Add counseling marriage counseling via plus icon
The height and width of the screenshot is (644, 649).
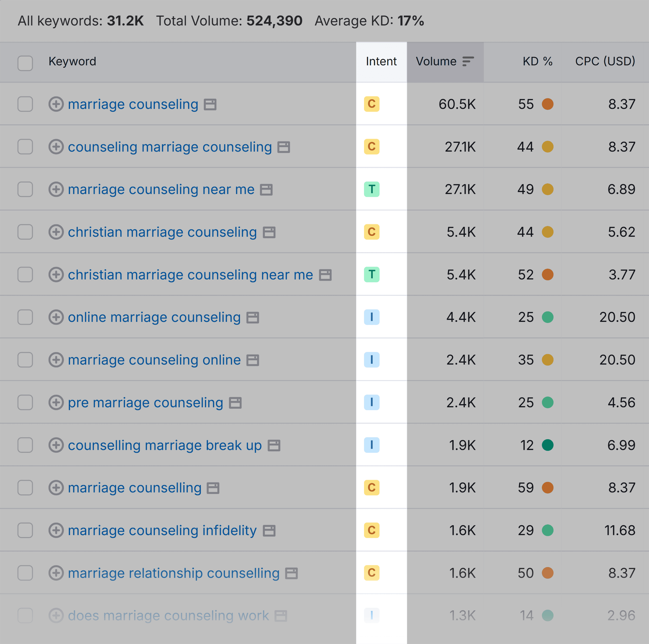pos(56,147)
